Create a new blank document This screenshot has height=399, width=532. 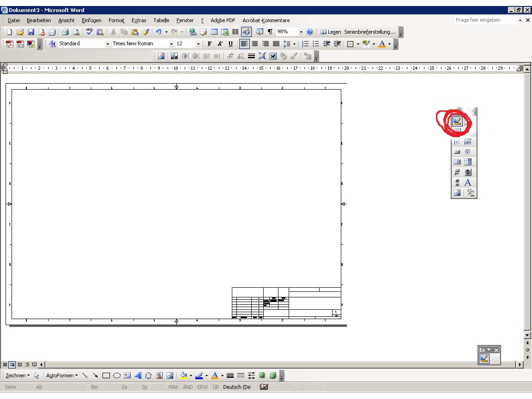(x=10, y=32)
